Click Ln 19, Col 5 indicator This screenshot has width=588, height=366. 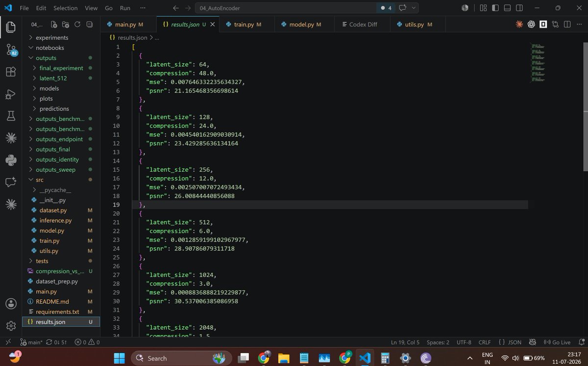405,342
